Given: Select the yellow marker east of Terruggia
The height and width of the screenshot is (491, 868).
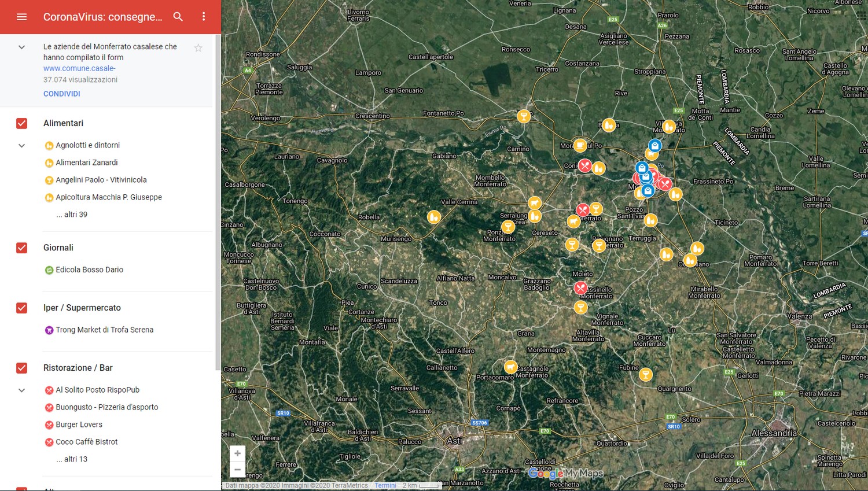Looking at the screenshot, I should (667, 254).
